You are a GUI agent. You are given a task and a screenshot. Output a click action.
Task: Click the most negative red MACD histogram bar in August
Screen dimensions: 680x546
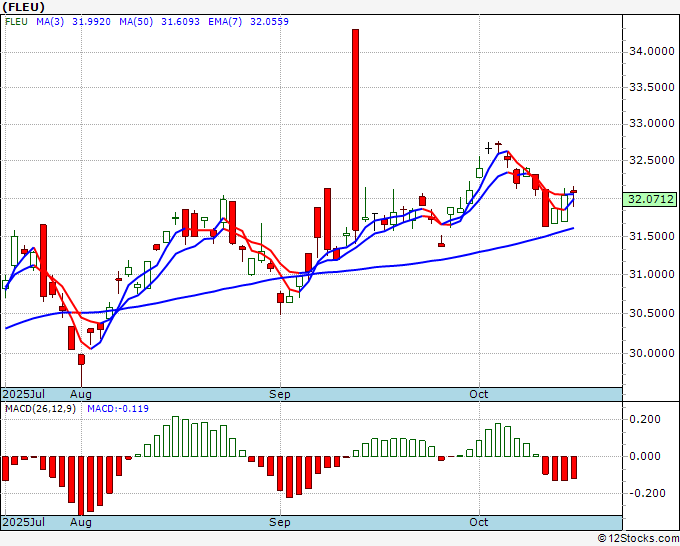click(x=81, y=486)
